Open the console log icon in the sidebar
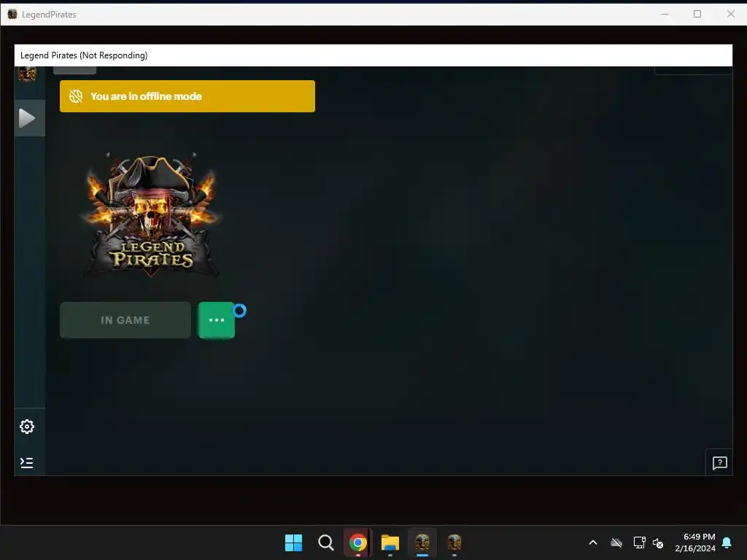This screenshot has height=560, width=747. 27,462
